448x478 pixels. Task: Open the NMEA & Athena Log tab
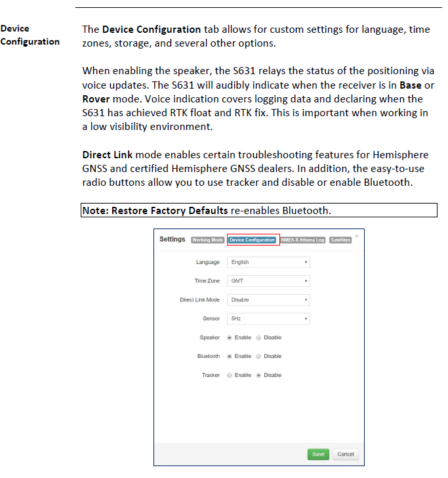tap(303, 240)
